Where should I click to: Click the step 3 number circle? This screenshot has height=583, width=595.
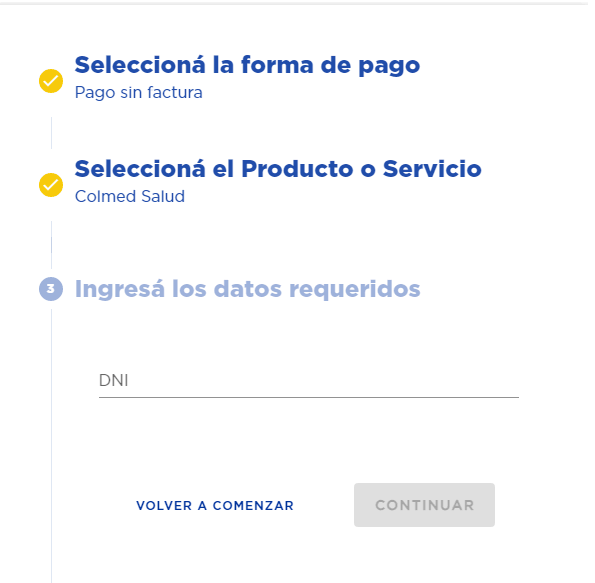pyautogui.click(x=51, y=289)
